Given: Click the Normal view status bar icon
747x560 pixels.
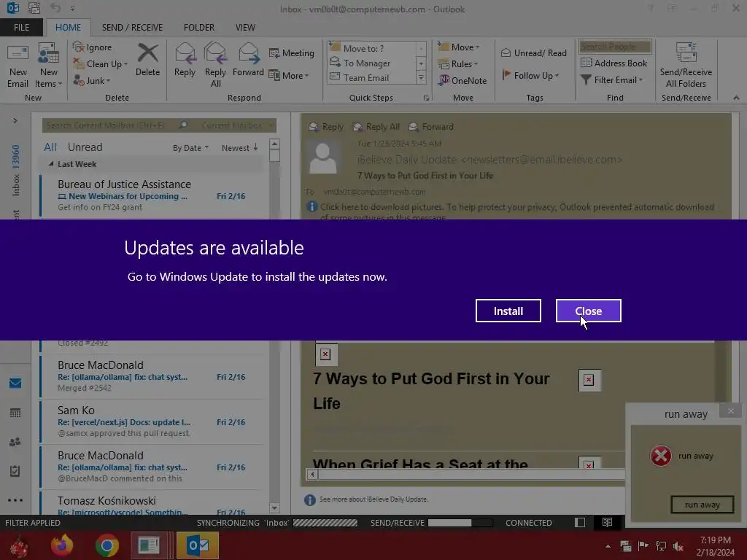Looking at the screenshot, I should (x=580, y=522).
